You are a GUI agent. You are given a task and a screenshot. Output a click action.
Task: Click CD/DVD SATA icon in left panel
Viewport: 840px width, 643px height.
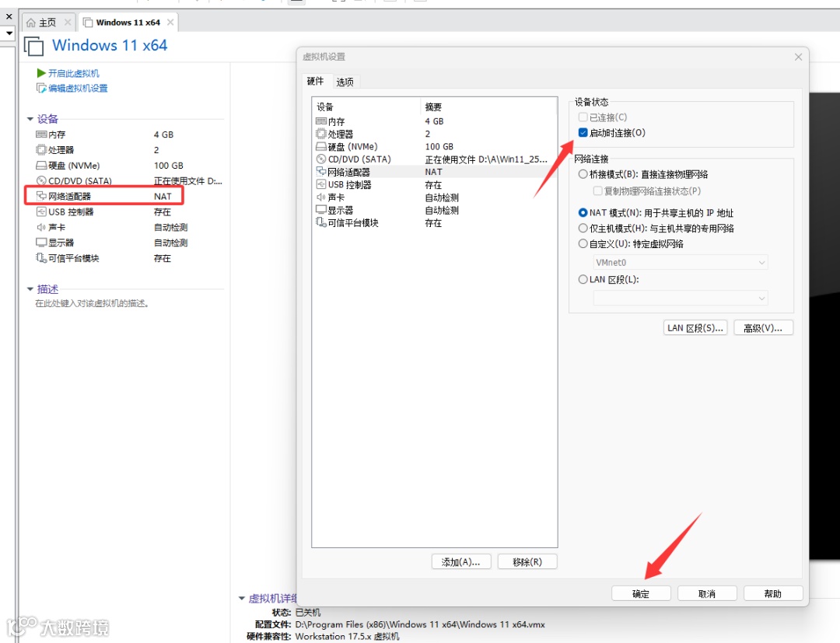coord(41,181)
